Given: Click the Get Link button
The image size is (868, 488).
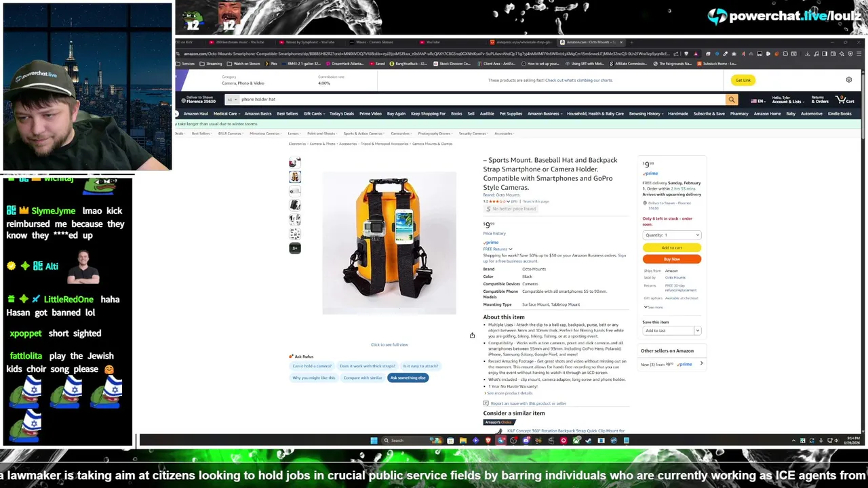Looking at the screenshot, I should pos(743,80).
